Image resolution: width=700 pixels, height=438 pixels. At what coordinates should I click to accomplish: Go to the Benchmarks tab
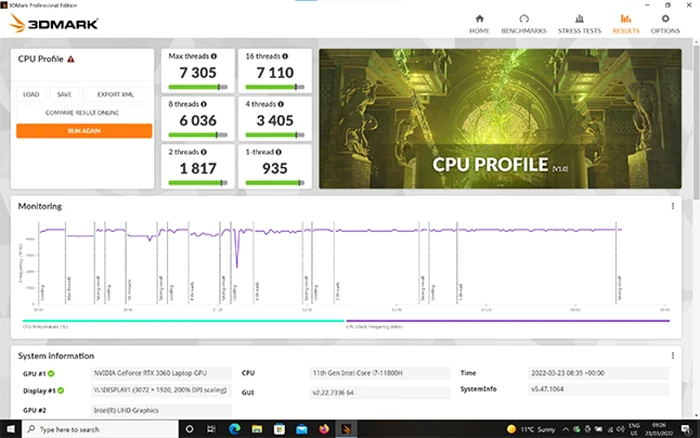click(524, 24)
